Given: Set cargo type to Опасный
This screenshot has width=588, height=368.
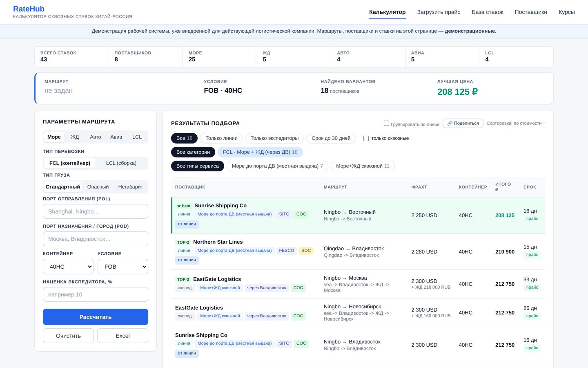Looking at the screenshot, I should pyautogui.click(x=98, y=187).
